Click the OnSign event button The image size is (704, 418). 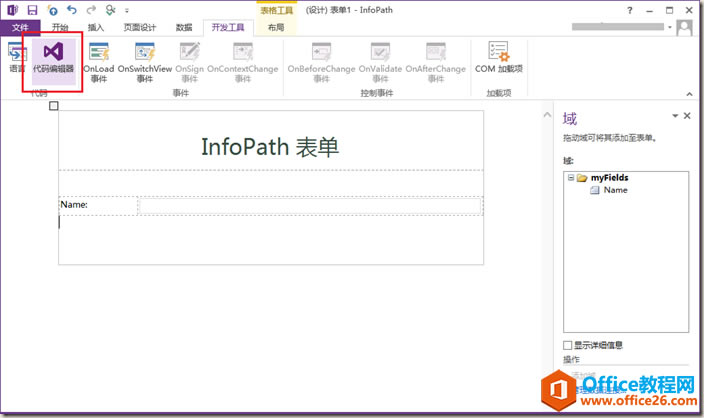coord(189,62)
